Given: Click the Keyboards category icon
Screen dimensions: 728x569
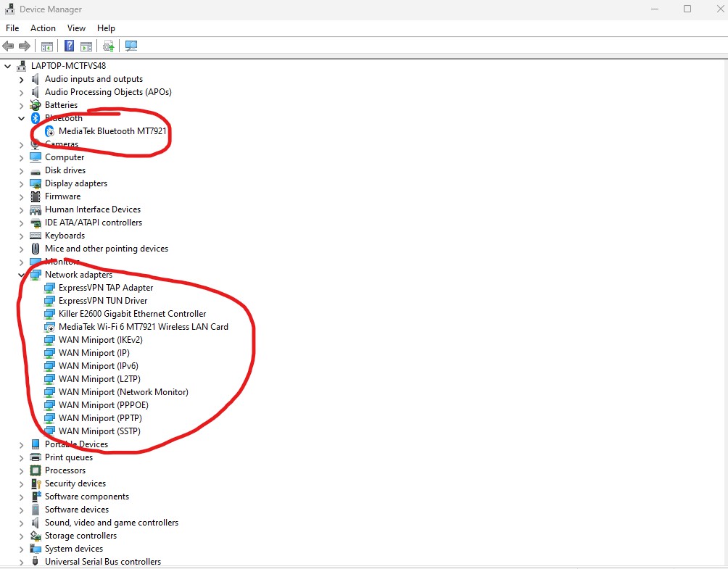Looking at the screenshot, I should (x=36, y=236).
